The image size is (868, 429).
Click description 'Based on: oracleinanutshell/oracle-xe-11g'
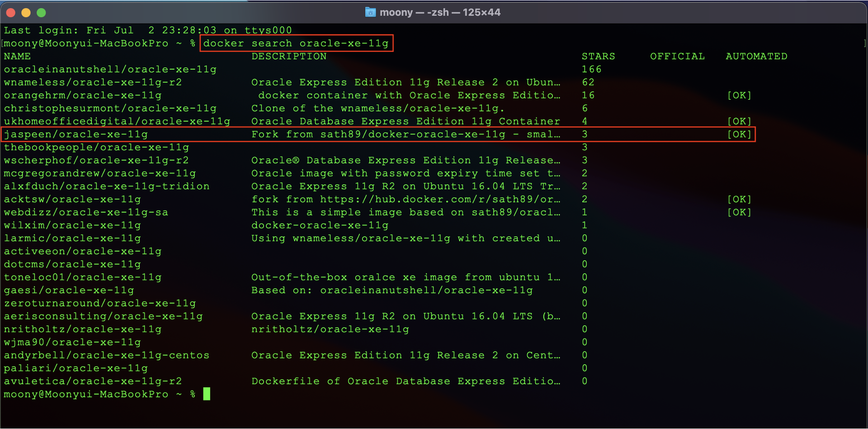tap(392, 291)
